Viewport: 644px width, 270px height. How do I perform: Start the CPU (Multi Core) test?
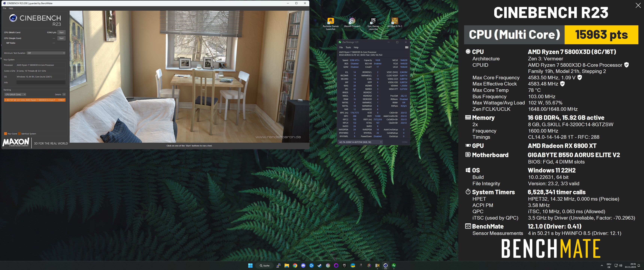61,32
